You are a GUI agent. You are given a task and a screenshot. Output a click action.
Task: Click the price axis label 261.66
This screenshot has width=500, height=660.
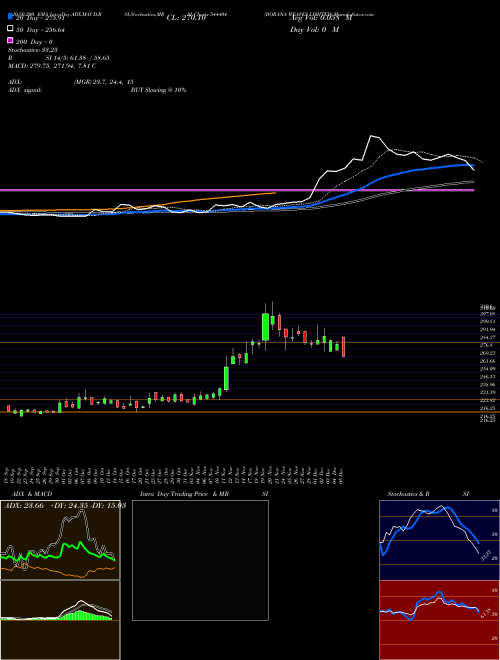point(487,361)
